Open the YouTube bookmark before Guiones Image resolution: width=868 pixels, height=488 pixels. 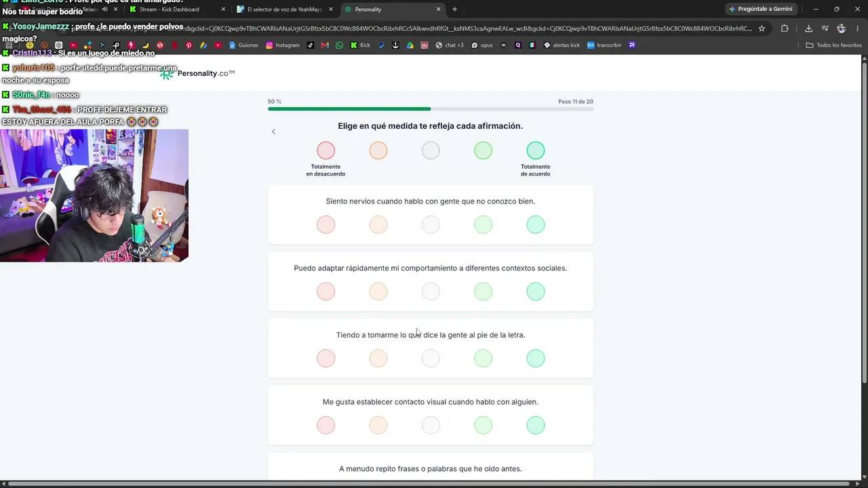point(218,45)
